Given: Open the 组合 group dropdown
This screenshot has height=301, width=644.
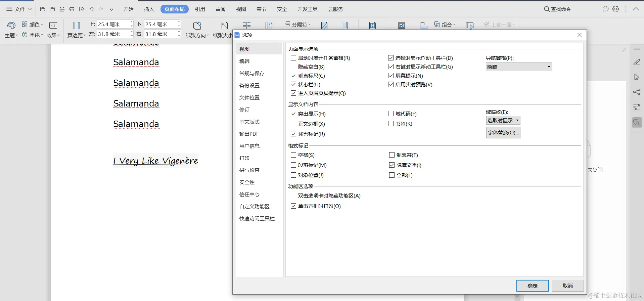Looking at the screenshot, I should (x=445, y=25).
